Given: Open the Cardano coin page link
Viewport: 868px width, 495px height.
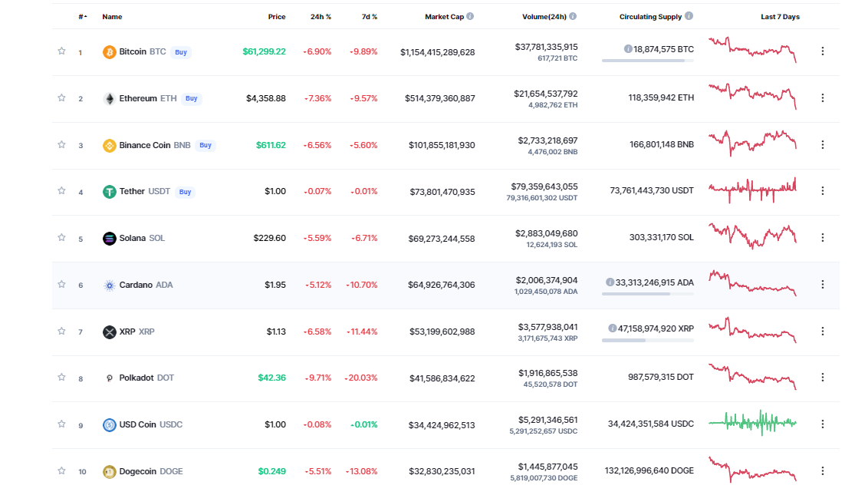Looking at the screenshot, I should (x=146, y=285).
